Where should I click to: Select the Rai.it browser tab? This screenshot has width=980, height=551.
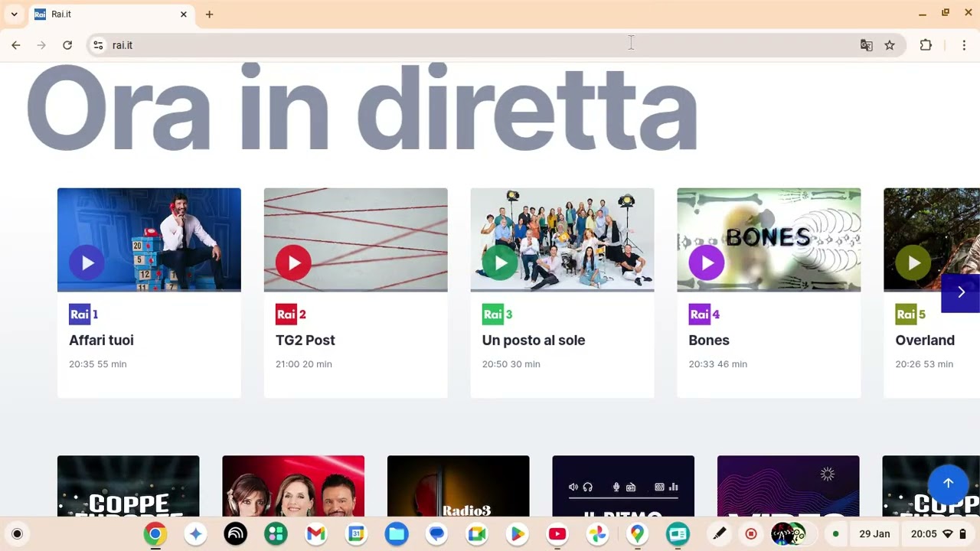pyautogui.click(x=111, y=15)
